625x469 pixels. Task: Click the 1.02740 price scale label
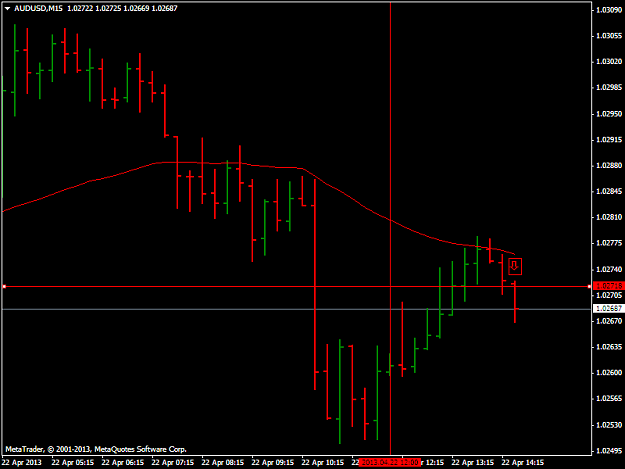pos(609,270)
